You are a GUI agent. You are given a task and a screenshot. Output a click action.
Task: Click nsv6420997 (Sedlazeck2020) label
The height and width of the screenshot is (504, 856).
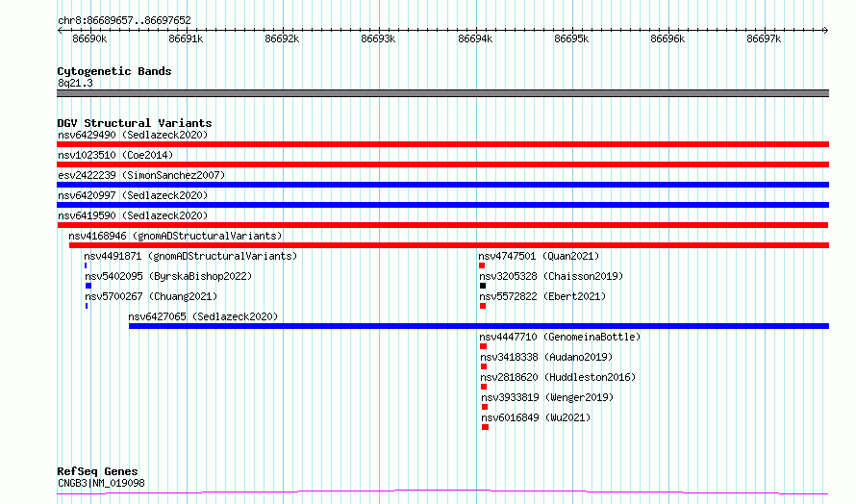pyautogui.click(x=133, y=195)
